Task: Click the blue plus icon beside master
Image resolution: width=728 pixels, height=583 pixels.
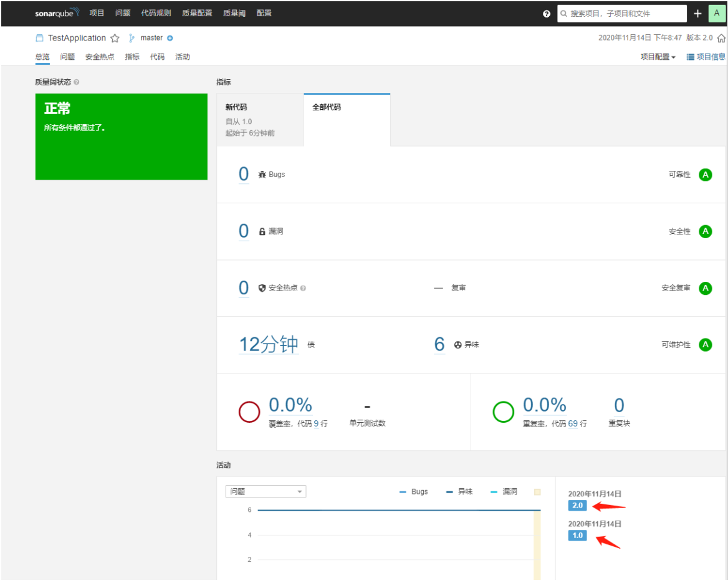Action: (170, 38)
